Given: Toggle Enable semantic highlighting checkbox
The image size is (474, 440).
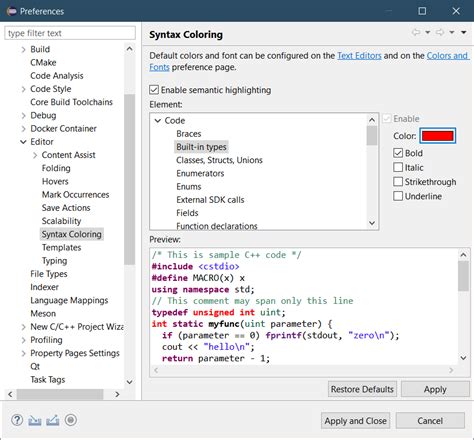Looking at the screenshot, I should (154, 90).
